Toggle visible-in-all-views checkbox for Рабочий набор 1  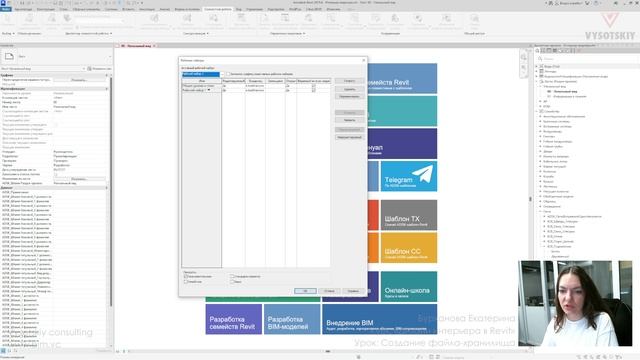(313, 90)
